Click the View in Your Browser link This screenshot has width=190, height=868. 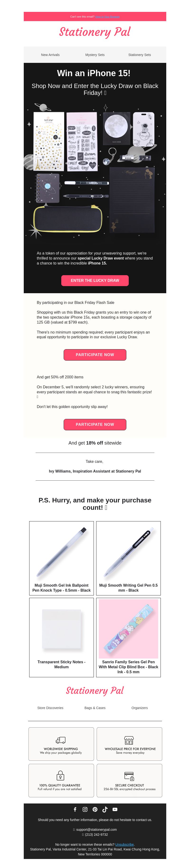pos(107,17)
